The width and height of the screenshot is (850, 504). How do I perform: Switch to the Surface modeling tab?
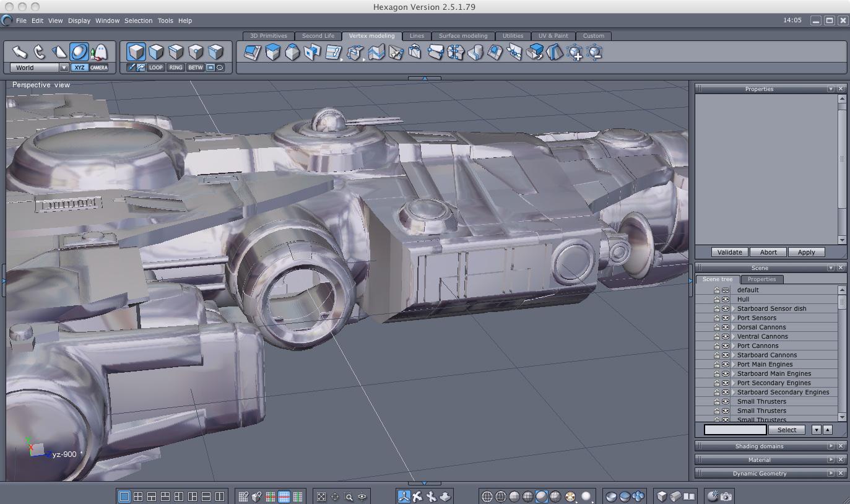462,36
